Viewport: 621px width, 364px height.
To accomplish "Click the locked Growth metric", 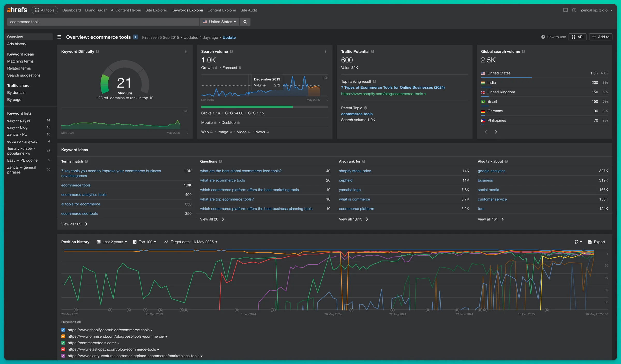I will [209, 68].
